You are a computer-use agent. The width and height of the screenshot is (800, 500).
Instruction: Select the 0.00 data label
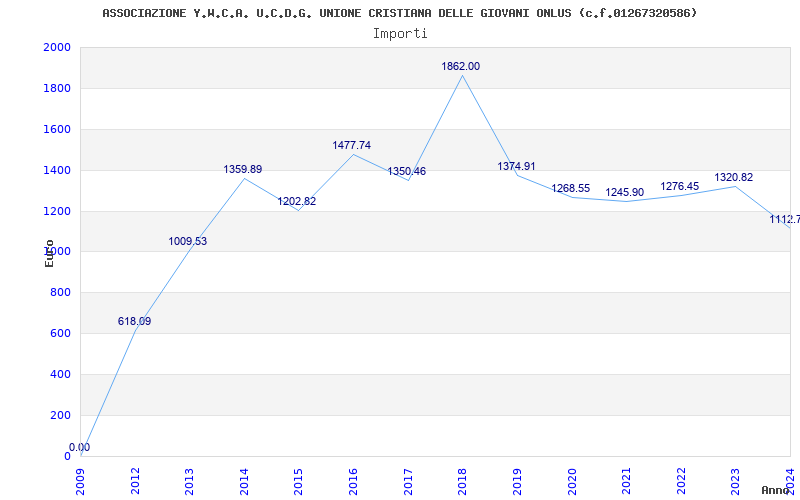point(80,447)
